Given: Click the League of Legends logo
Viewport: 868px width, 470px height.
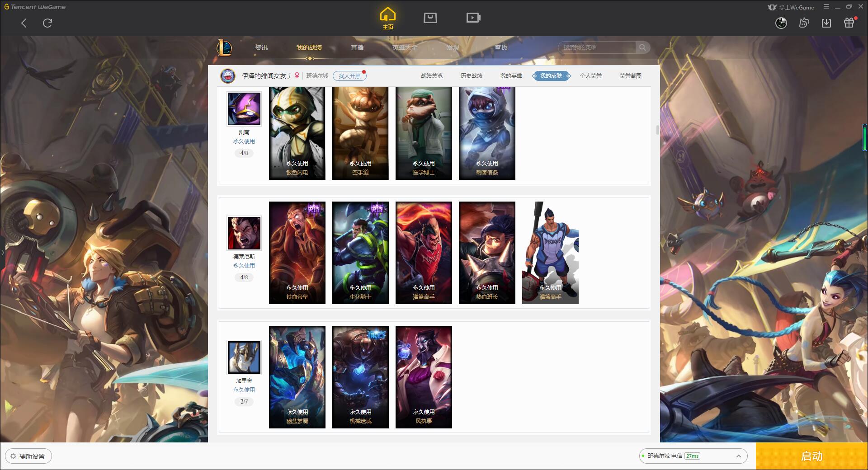Looking at the screenshot, I should [225, 47].
